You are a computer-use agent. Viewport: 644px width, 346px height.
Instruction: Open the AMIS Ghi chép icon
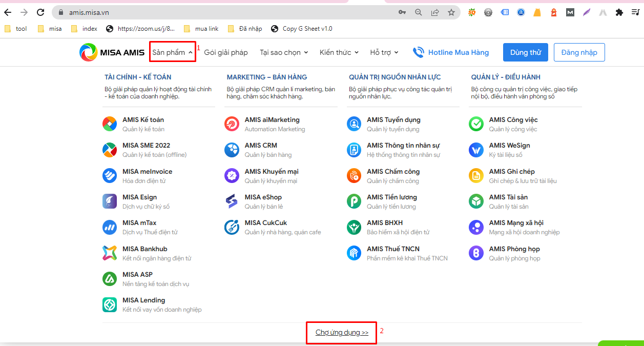476,176
